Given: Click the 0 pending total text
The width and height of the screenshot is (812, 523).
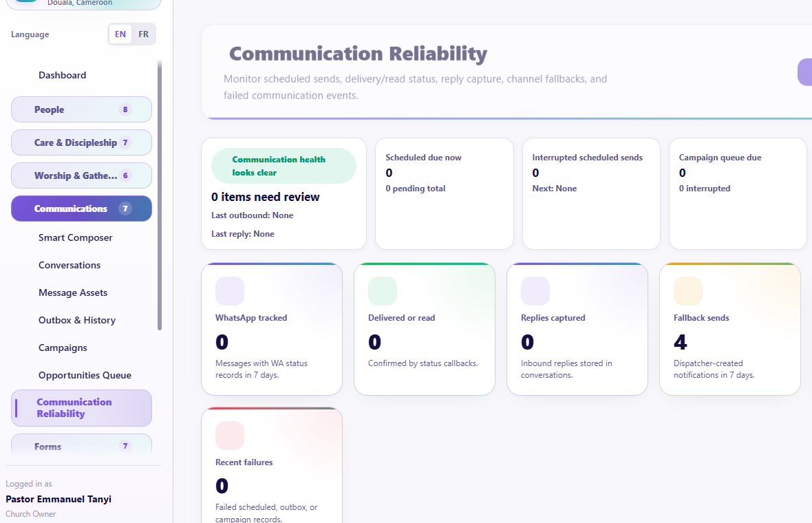Looking at the screenshot, I should point(416,189).
